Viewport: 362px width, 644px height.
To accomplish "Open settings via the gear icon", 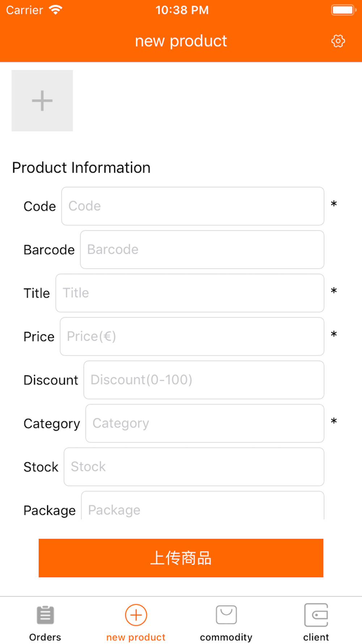I will pyautogui.click(x=338, y=41).
